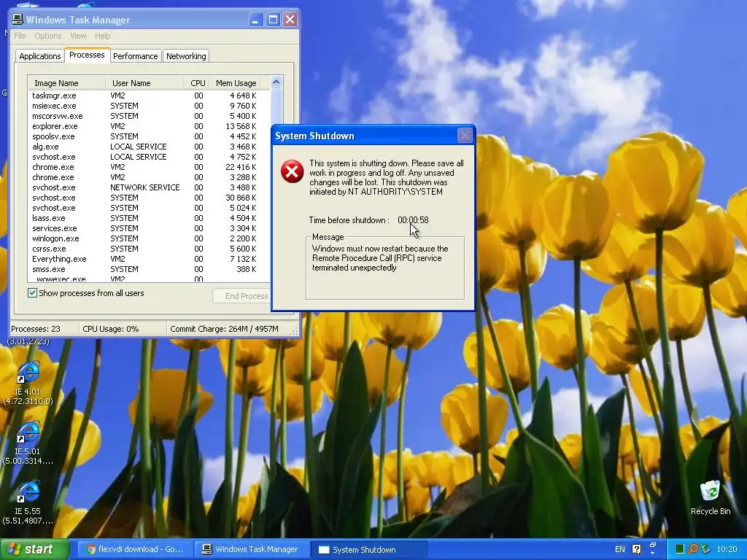Image resolution: width=747 pixels, height=560 pixels.
Task: Select the mscorsvw.exe process row
Action: [x=149, y=116]
